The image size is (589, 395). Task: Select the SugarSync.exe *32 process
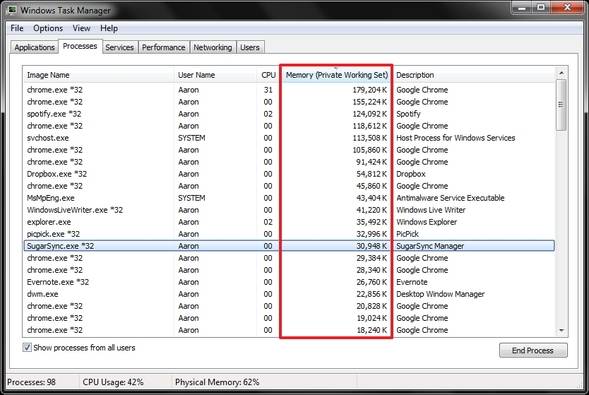click(289, 246)
